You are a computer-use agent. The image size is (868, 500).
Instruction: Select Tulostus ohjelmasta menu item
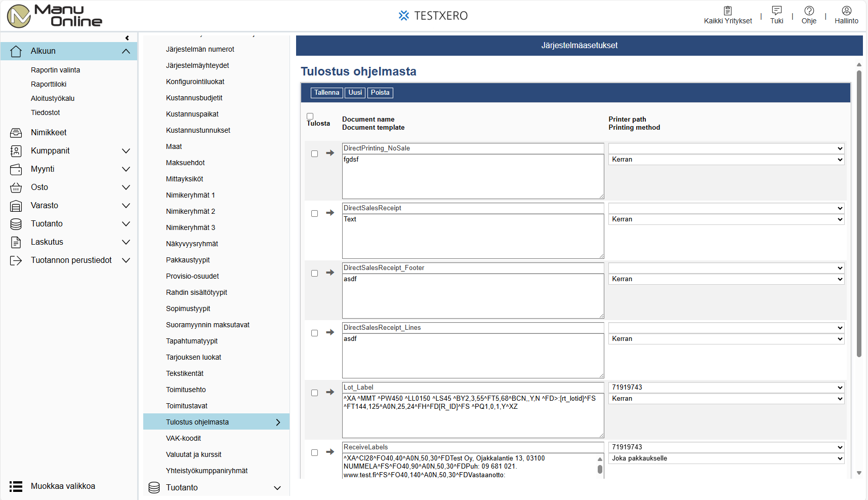(x=216, y=422)
